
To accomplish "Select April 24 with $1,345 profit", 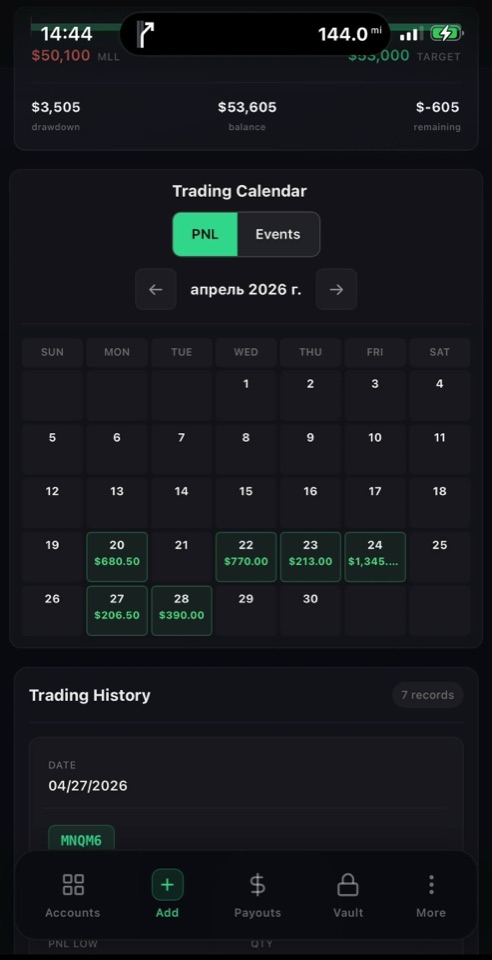I will pyautogui.click(x=375, y=557).
